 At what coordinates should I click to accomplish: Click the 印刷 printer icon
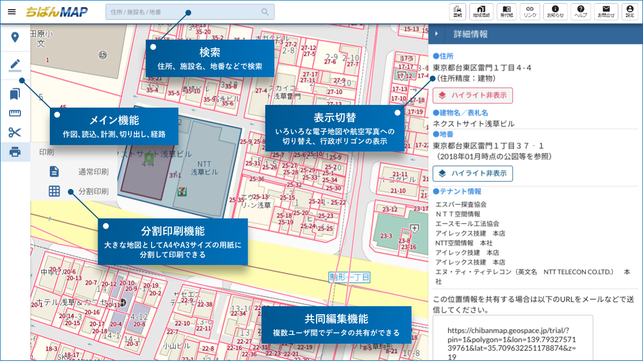(16, 152)
